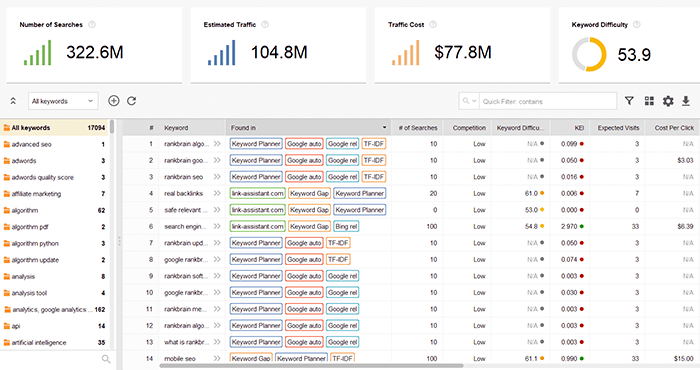700x370 pixels.
Task: Click the adwords folder icon
Action: [7, 161]
